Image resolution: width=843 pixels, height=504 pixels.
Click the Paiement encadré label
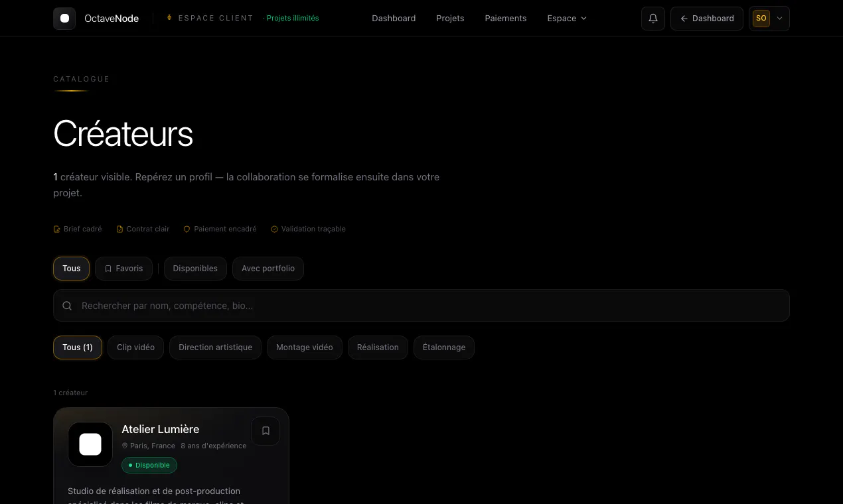(x=225, y=229)
